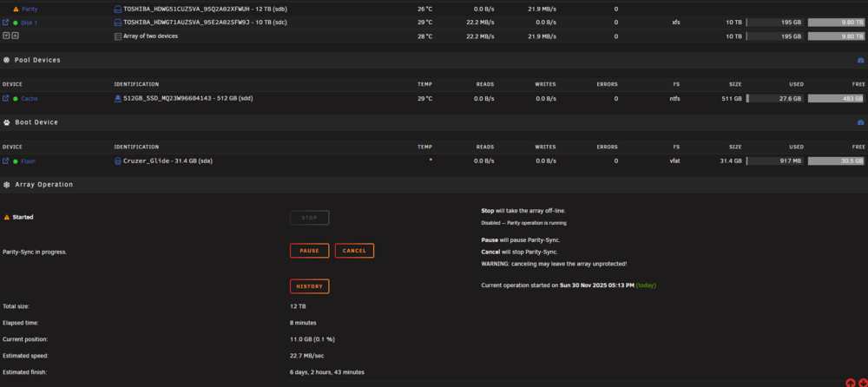Click the SSD icon before 512GB_SSD identification
The height and width of the screenshot is (387, 868).
point(117,99)
